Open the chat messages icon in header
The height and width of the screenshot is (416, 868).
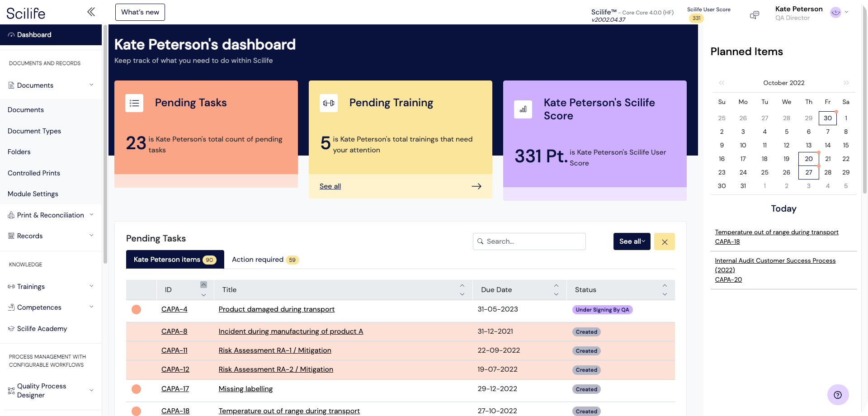754,15
